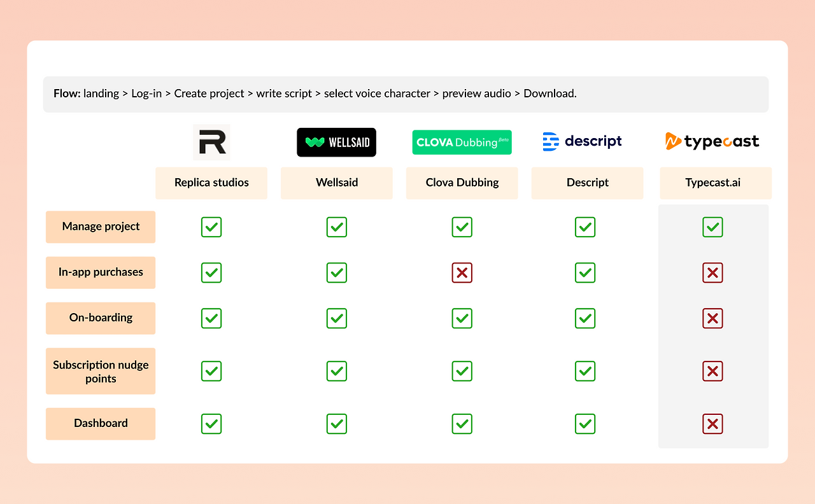The width and height of the screenshot is (815, 504).
Task: Click the Clova Dubbing logo
Action: tap(462, 143)
